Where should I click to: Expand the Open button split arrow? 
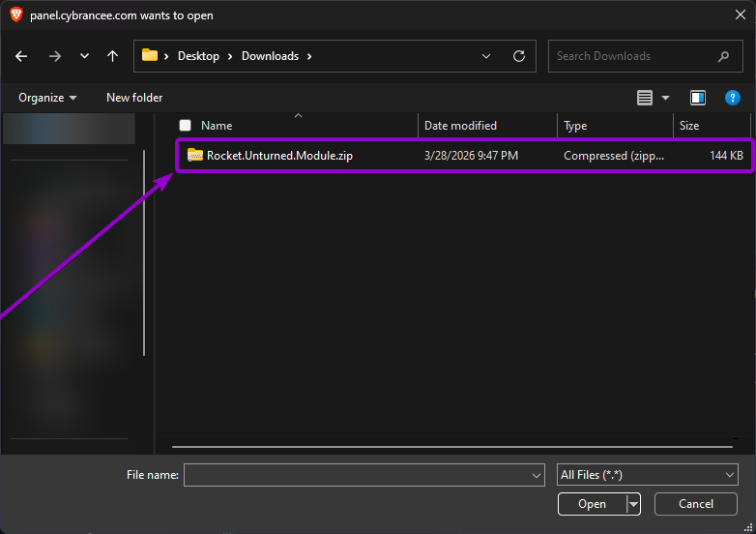pos(633,504)
